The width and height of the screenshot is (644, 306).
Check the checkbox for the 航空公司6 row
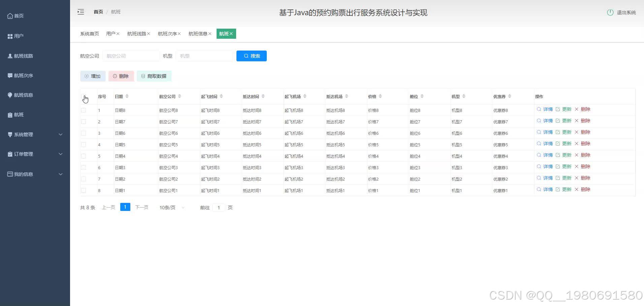[83, 133]
